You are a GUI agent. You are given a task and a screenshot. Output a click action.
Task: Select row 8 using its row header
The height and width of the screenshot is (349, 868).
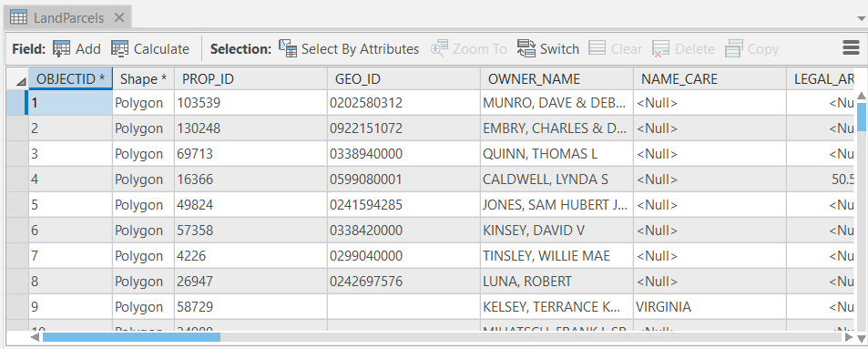[x=17, y=281]
